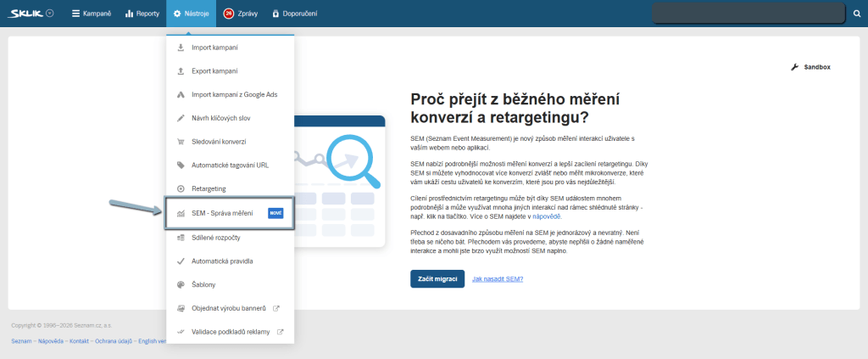868x359 pixels.
Task: Click the bar chart icon beside Reporty
Action: tap(129, 14)
